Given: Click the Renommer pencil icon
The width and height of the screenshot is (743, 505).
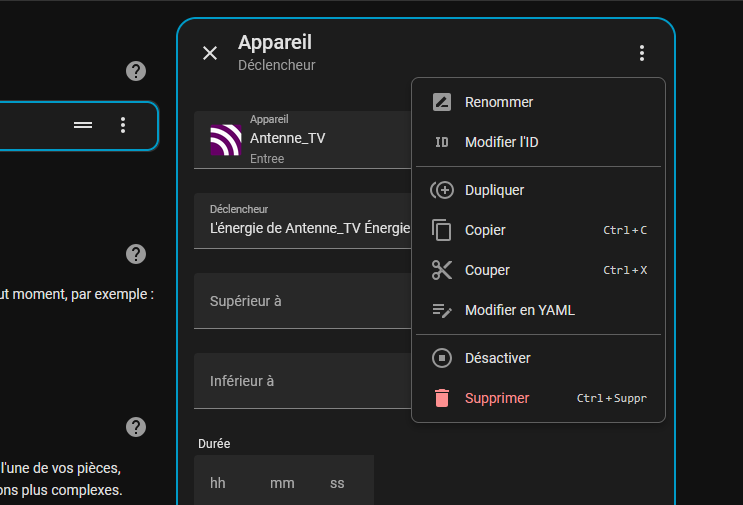Looking at the screenshot, I should [x=442, y=102].
